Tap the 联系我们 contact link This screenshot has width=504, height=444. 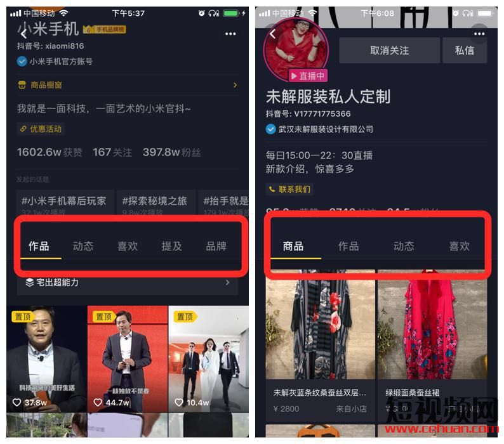click(x=289, y=189)
